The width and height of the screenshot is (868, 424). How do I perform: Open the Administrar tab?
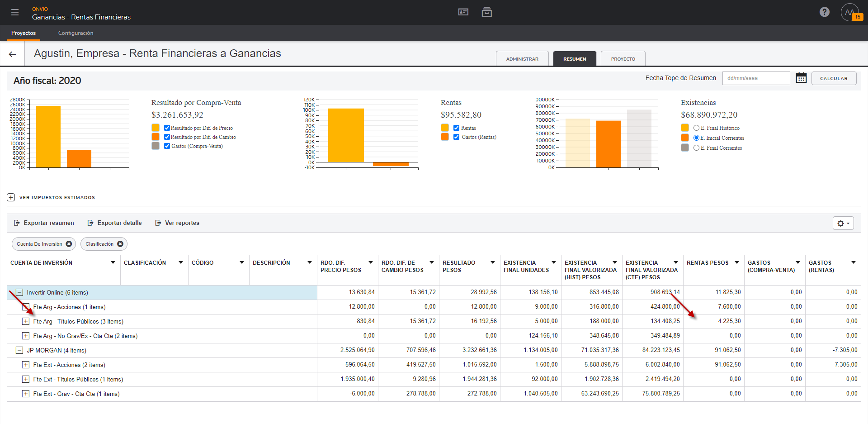[522, 59]
